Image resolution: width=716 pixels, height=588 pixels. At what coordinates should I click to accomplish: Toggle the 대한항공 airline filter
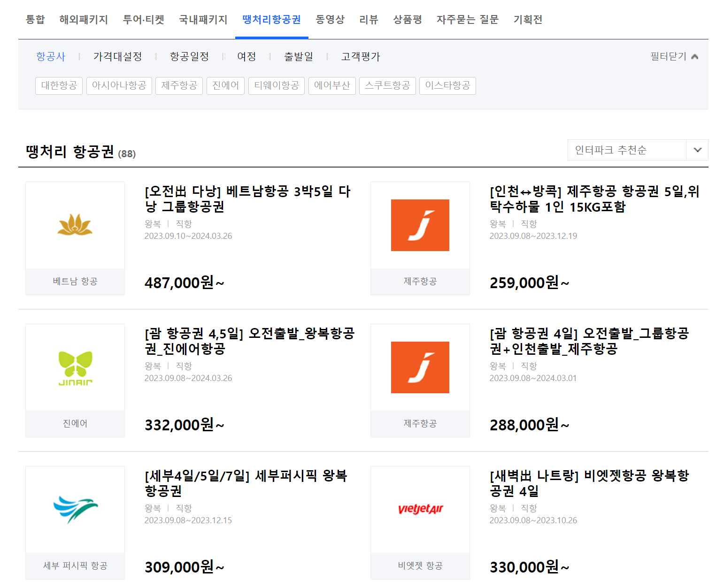tap(58, 85)
